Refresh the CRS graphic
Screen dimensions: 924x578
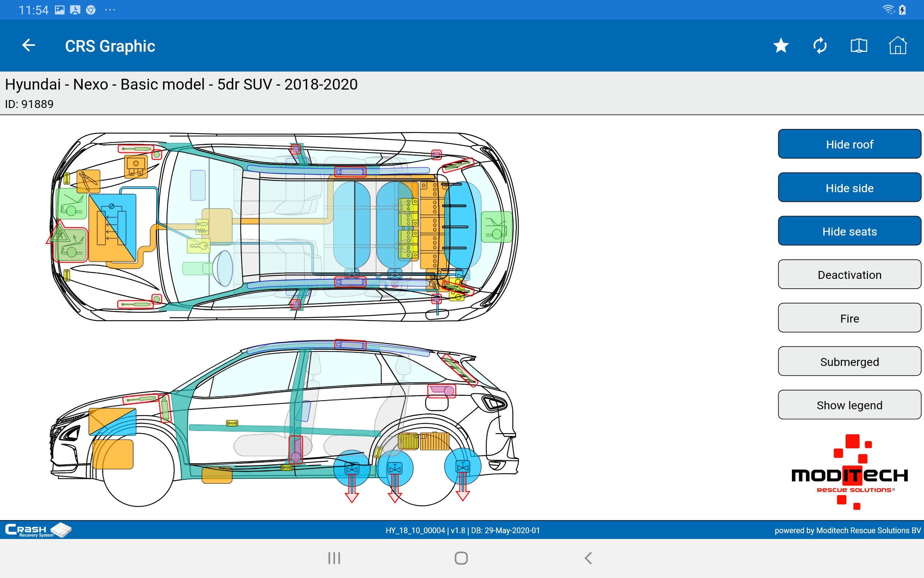coord(820,46)
